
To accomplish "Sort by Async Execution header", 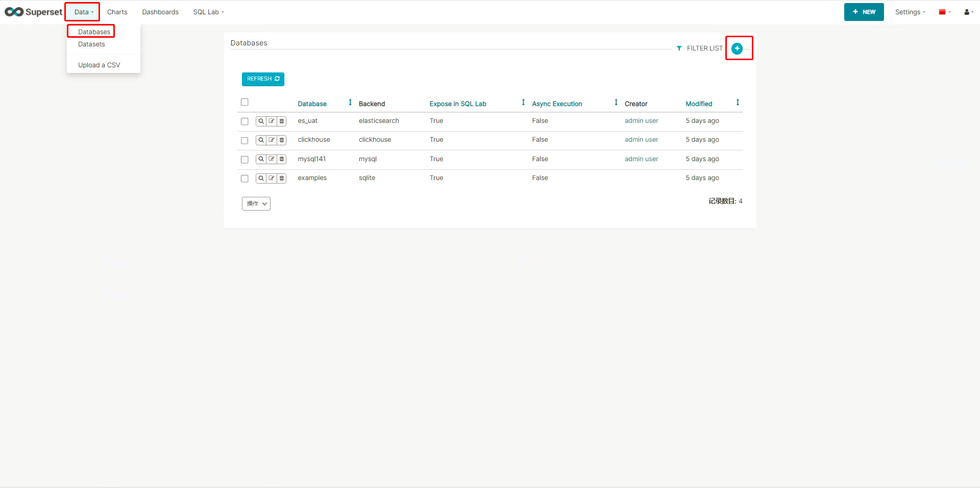I will [x=557, y=104].
